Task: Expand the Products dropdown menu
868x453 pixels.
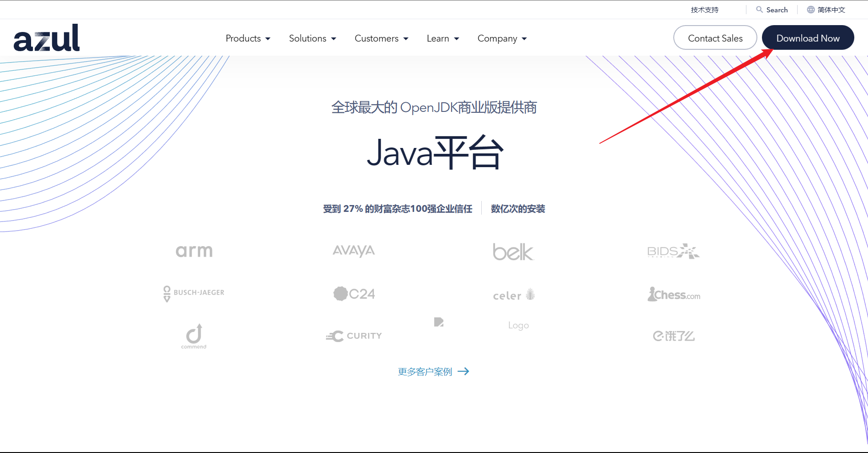Action: [248, 38]
